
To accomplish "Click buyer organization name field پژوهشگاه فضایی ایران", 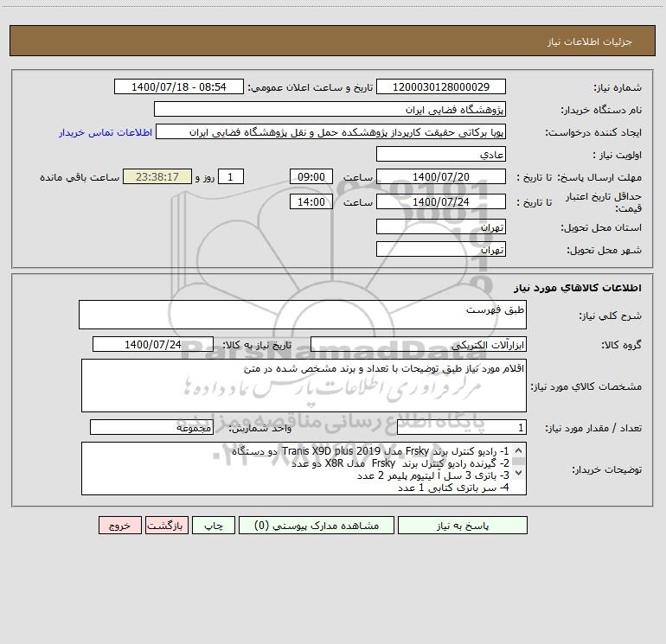I will 330,110.
